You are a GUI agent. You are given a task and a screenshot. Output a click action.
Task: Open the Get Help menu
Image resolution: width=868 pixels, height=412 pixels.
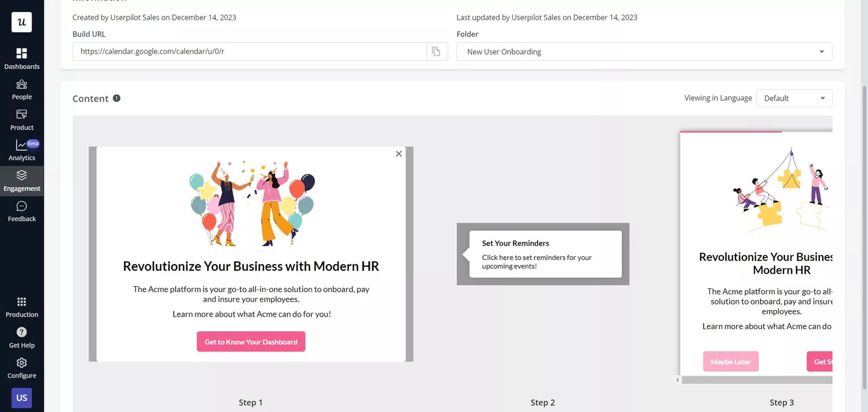click(22, 338)
